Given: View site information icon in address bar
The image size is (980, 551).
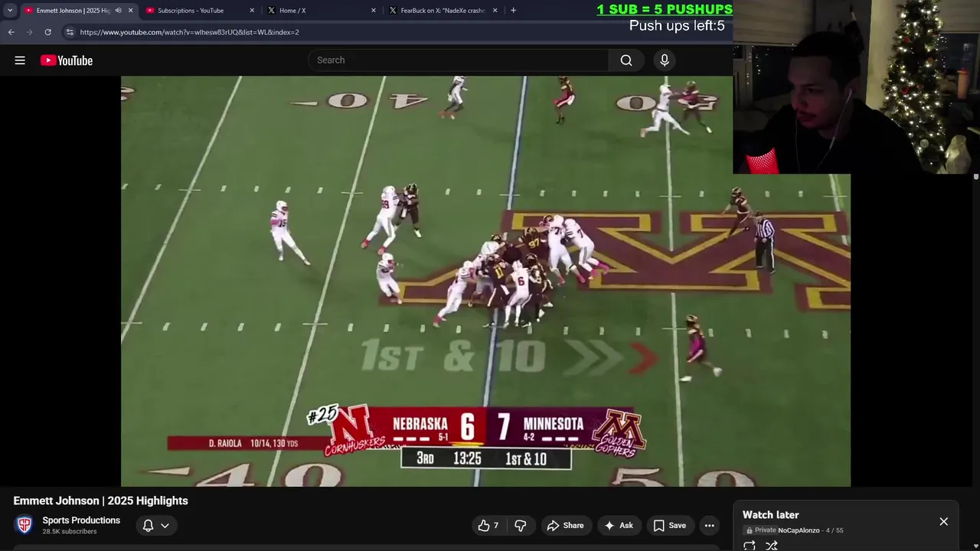Looking at the screenshot, I should tap(70, 32).
